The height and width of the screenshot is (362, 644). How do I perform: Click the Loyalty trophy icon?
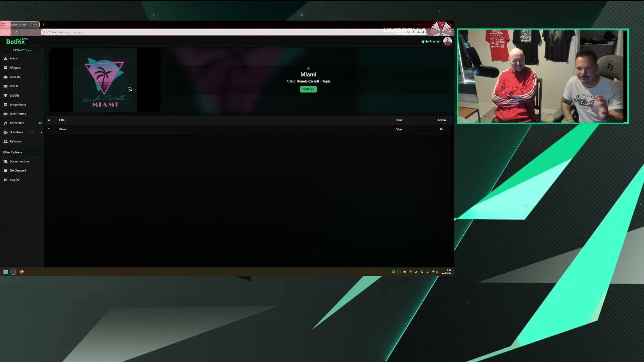click(x=6, y=96)
